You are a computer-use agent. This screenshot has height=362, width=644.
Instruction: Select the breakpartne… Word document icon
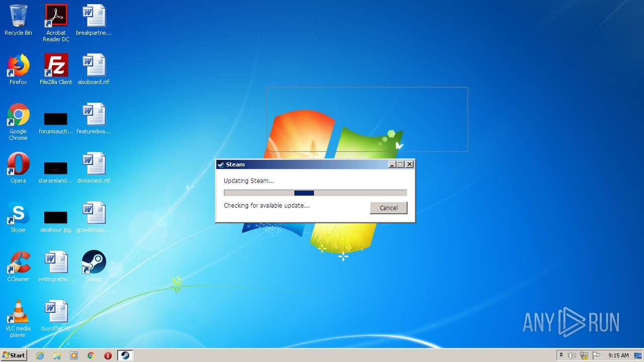click(x=94, y=21)
